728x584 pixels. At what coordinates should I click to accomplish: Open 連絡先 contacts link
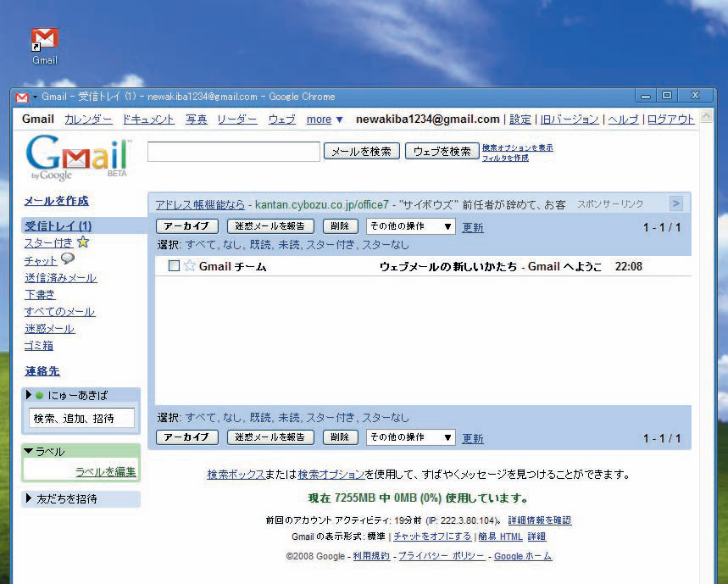42,371
